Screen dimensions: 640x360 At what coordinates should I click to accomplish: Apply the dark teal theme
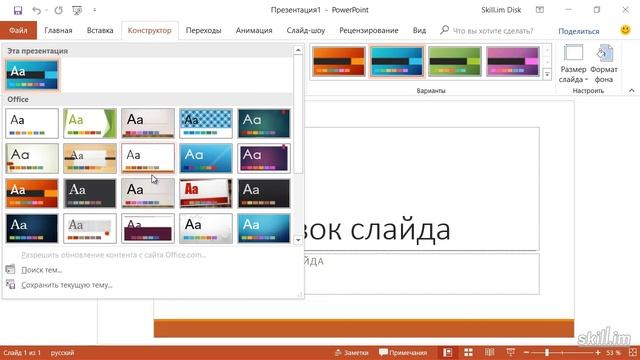point(264,123)
